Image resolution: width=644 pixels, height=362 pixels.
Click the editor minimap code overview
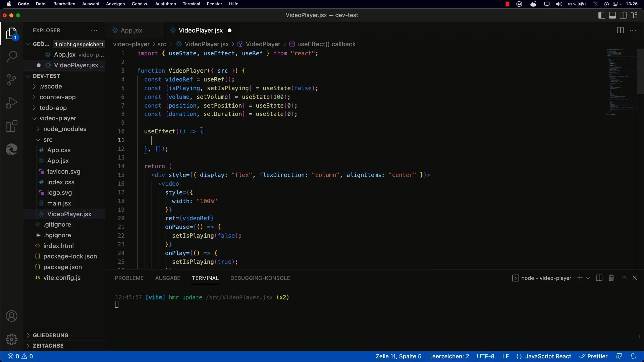click(x=621, y=82)
